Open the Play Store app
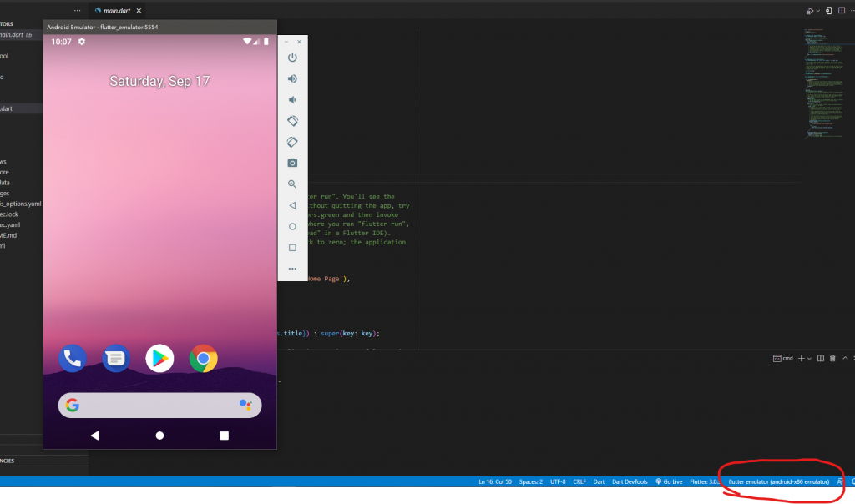 click(159, 359)
